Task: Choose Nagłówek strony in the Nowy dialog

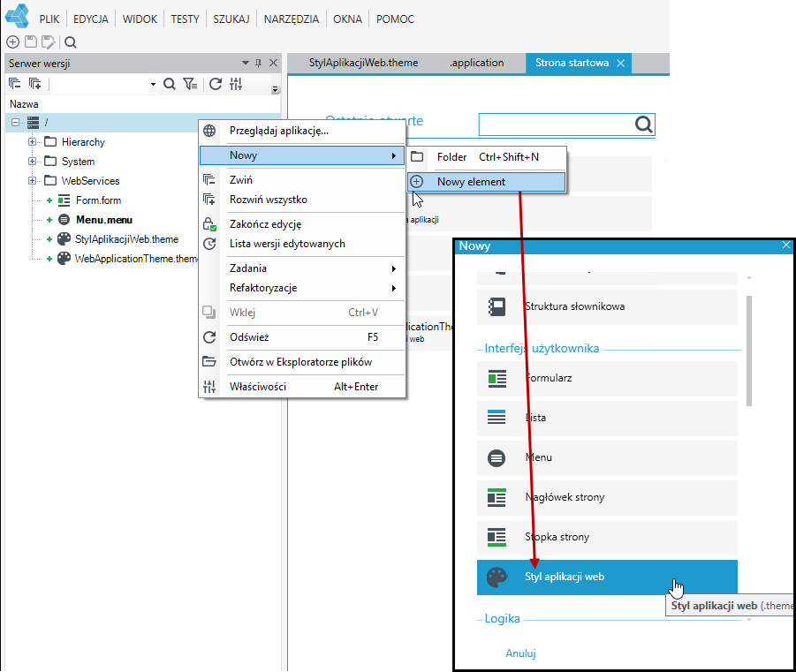Action: [x=607, y=497]
